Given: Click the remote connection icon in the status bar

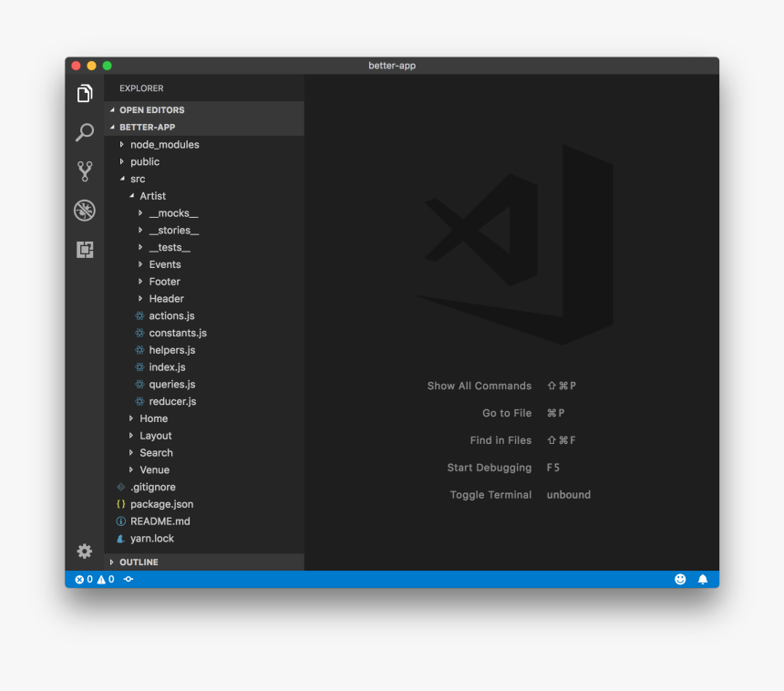Looking at the screenshot, I should [127, 579].
